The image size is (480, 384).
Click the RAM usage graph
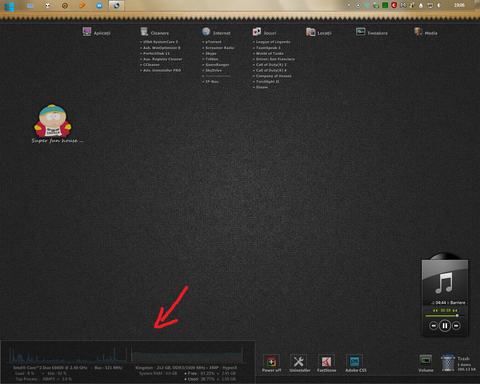coord(188,355)
